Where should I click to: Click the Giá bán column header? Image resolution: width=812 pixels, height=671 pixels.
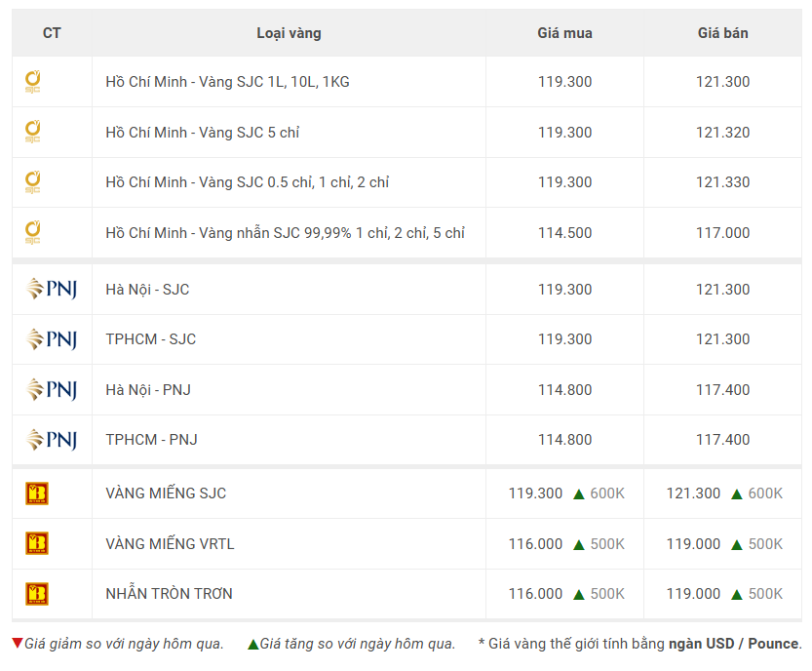(x=722, y=33)
